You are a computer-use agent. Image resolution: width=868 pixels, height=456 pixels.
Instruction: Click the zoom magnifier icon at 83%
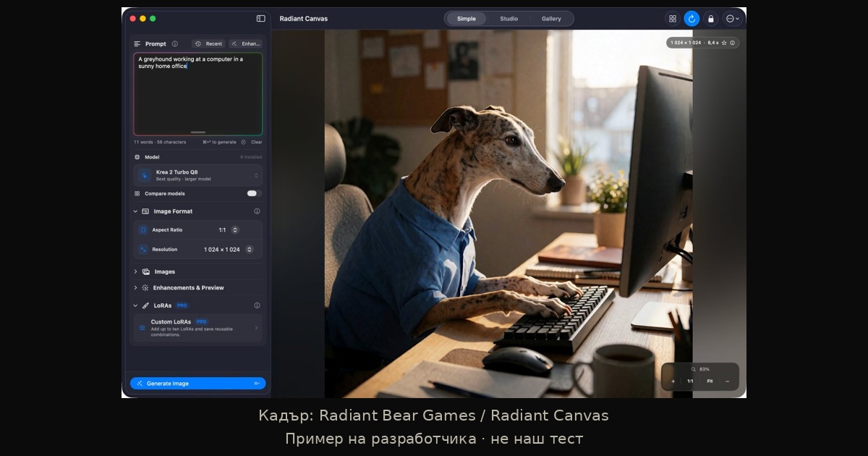(693, 369)
